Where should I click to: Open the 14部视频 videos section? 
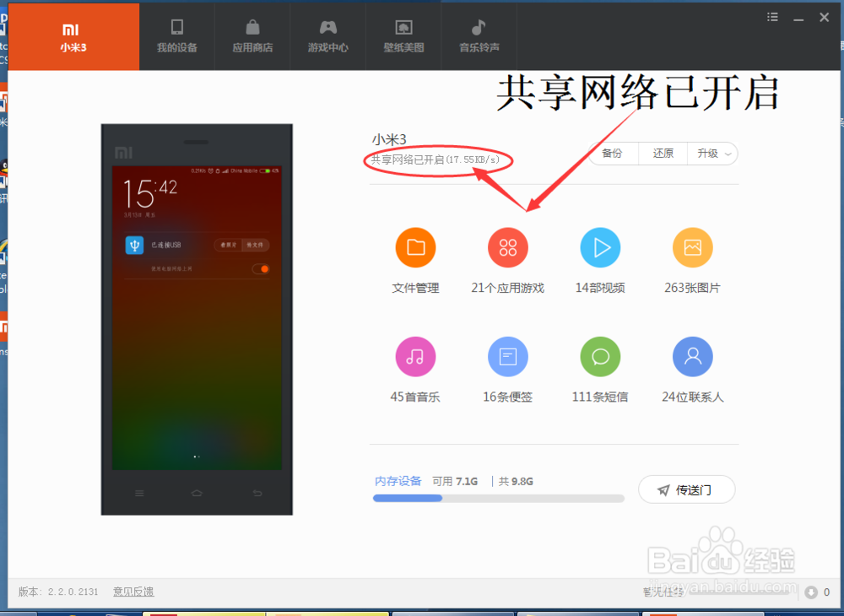click(x=600, y=247)
